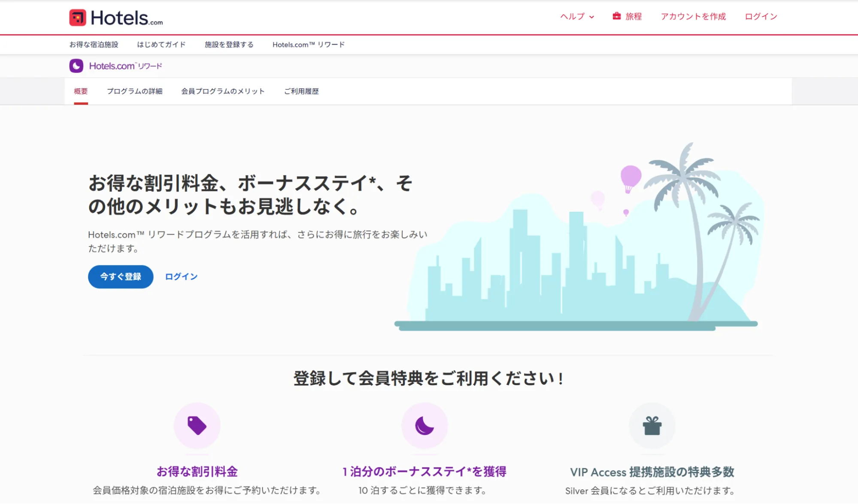This screenshot has height=504, width=858.
Task: Click Silver 会員になるとご利用いただけます。 text
Action: tap(650, 491)
